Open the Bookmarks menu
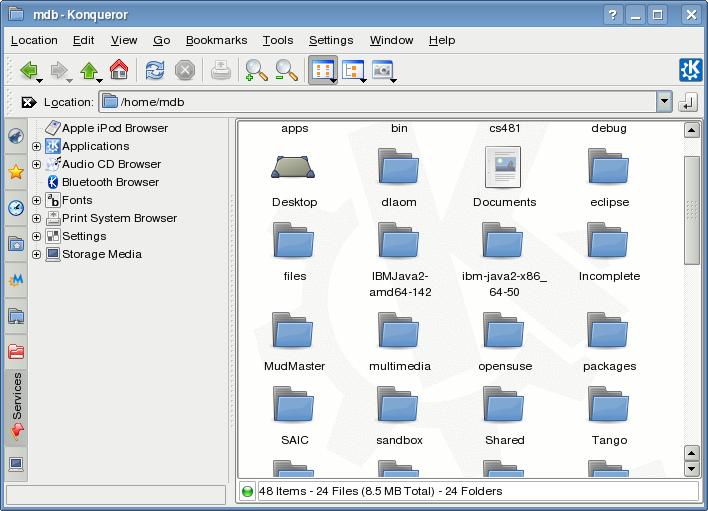The height and width of the screenshot is (511, 708). pyautogui.click(x=217, y=40)
